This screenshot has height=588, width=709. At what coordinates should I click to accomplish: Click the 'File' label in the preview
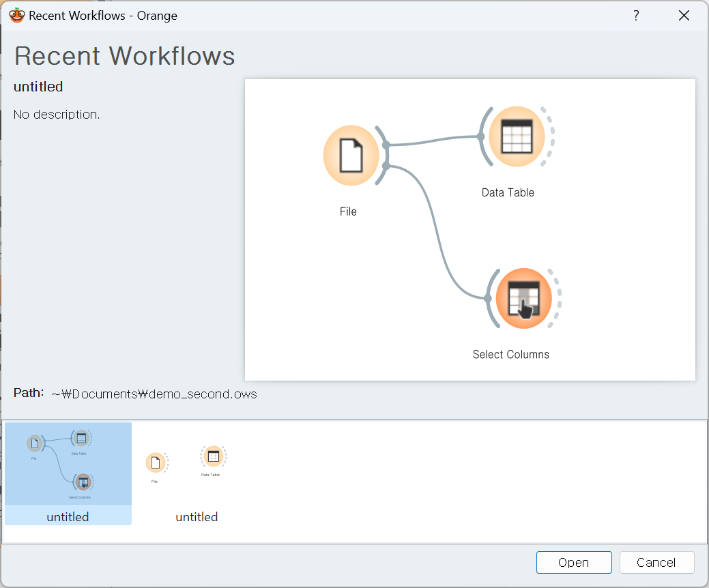(348, 211)
